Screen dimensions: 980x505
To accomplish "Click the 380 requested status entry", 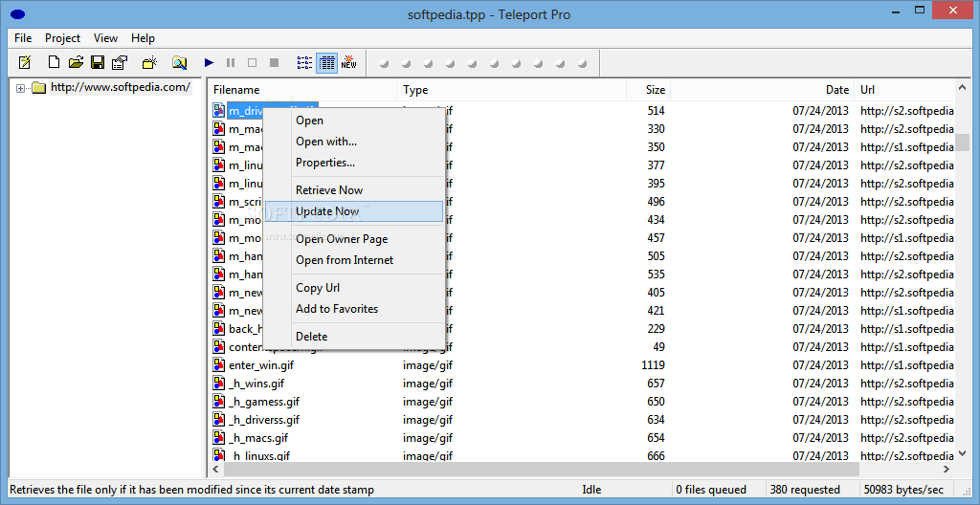I will point(810,490).
